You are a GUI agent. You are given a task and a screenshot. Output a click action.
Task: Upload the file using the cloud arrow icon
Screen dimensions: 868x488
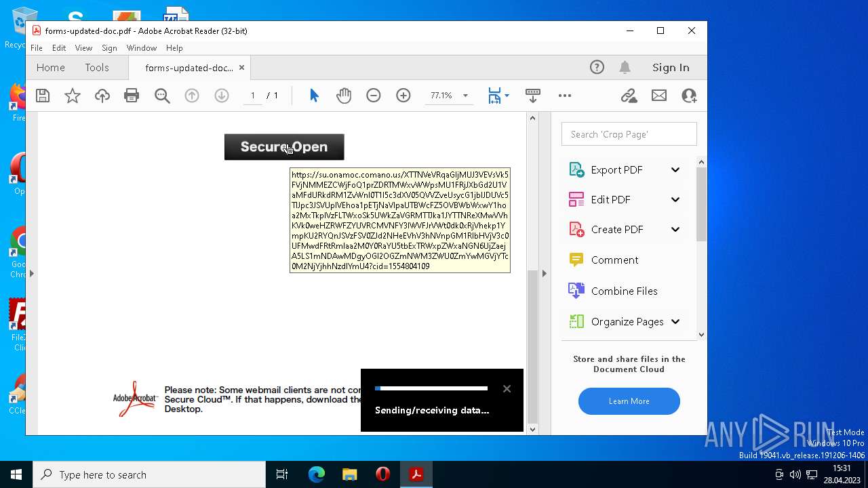(x=102, y=96)
